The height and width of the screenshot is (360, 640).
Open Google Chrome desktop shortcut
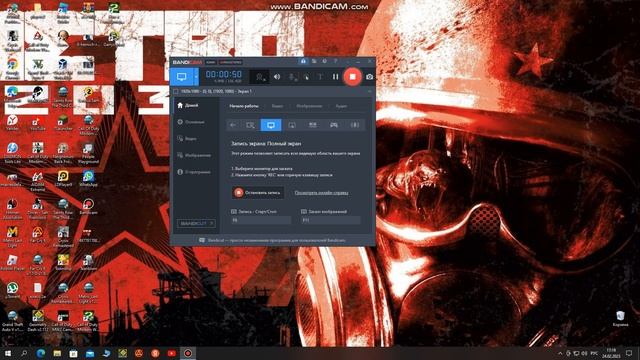click(12, 67)
